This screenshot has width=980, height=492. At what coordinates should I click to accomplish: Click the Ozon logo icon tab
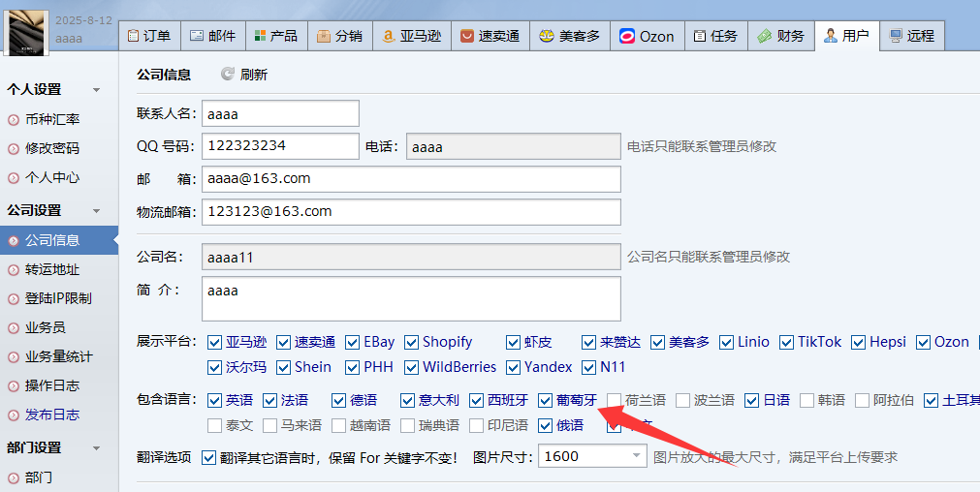pos(627,36)
